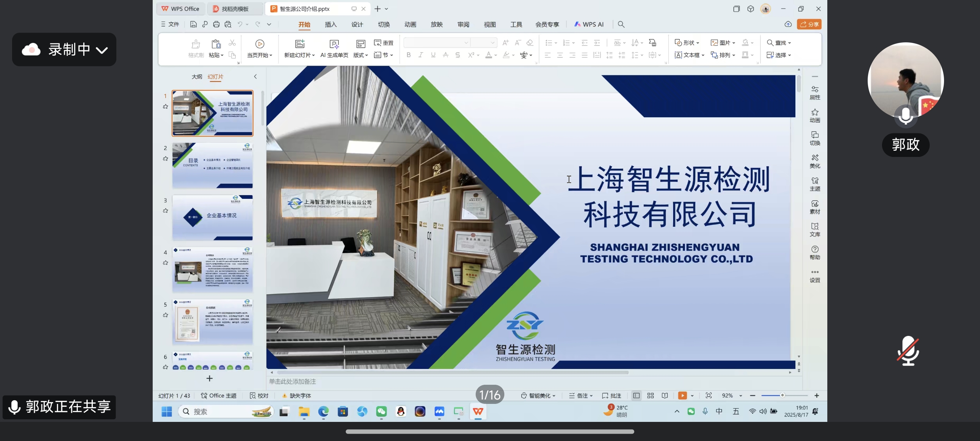Open the 素材 materials side panel icon
980x441 pixels.
coord(814,207)
